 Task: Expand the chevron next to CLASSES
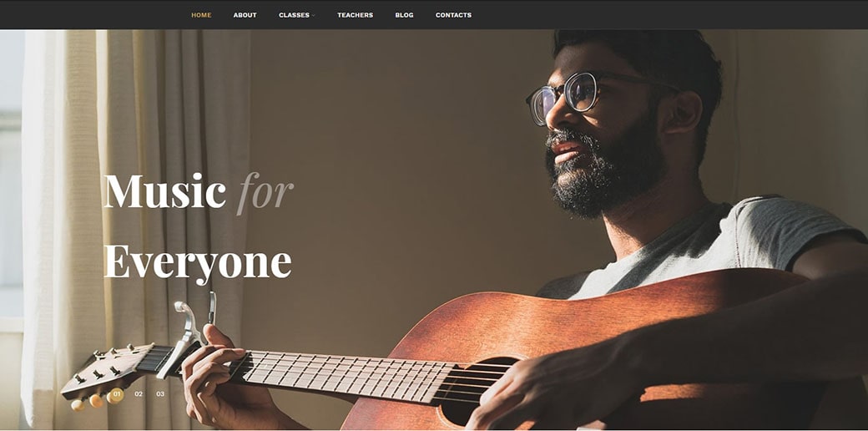[x=313, y=16]
